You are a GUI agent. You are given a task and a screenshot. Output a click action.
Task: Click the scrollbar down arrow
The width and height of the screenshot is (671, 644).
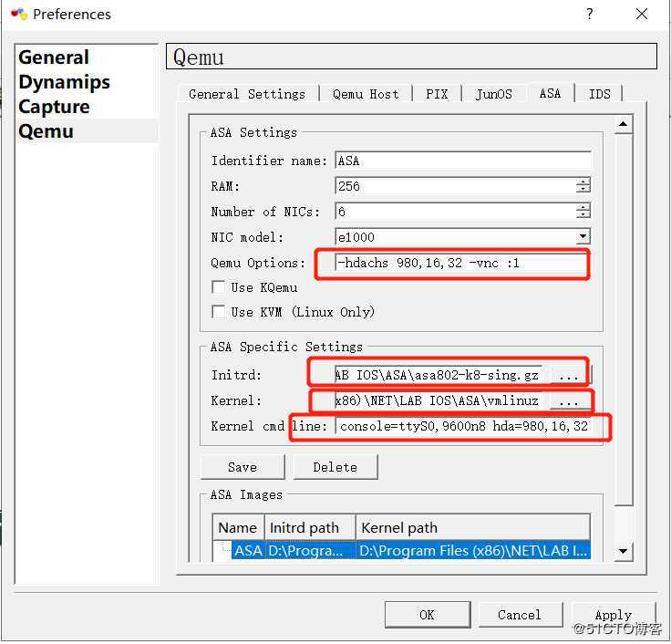623,551
